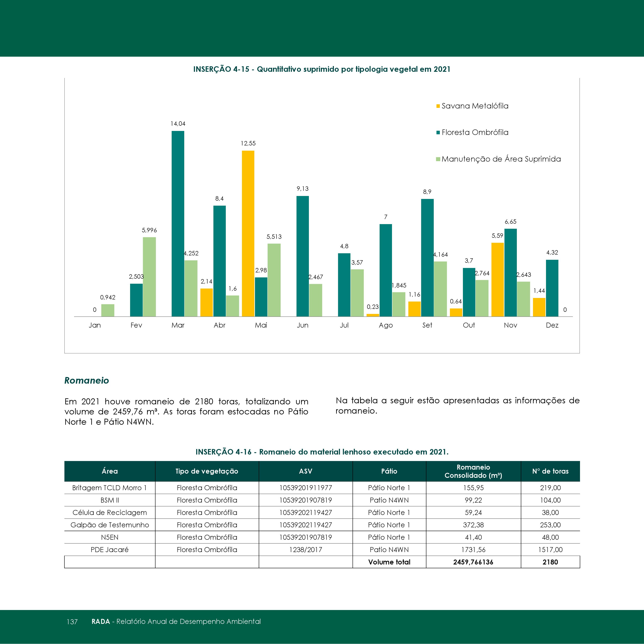Click the Manutenção de Área Suprimida legend swatch
This screenshot has height=644, width=644.
tap(438, 159)
